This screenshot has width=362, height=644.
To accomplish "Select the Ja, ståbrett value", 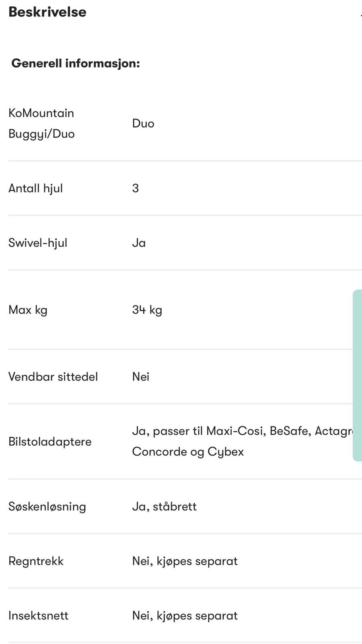I will [x=165, y=506].
